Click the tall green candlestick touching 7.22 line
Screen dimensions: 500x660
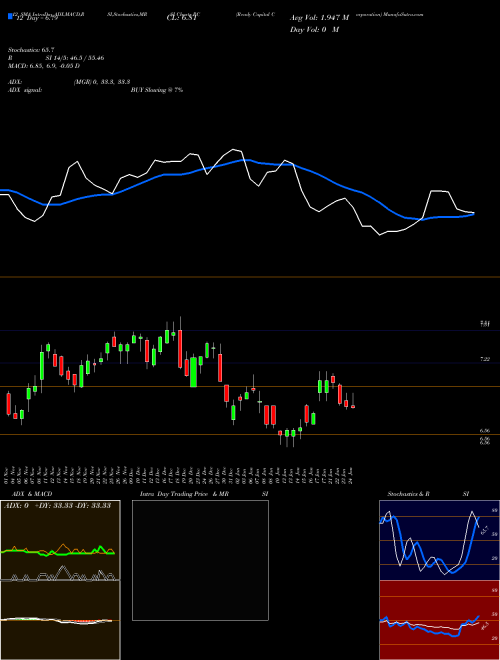pyautogui.click(x=194, y=372)
